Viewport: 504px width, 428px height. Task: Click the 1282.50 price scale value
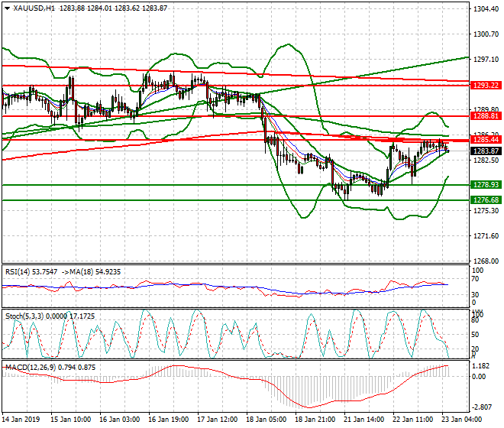coord(486,160)
